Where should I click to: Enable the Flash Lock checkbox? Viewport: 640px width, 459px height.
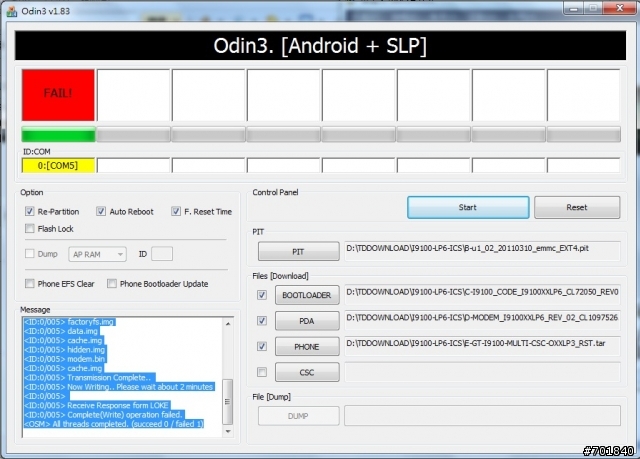coord(29,228)
